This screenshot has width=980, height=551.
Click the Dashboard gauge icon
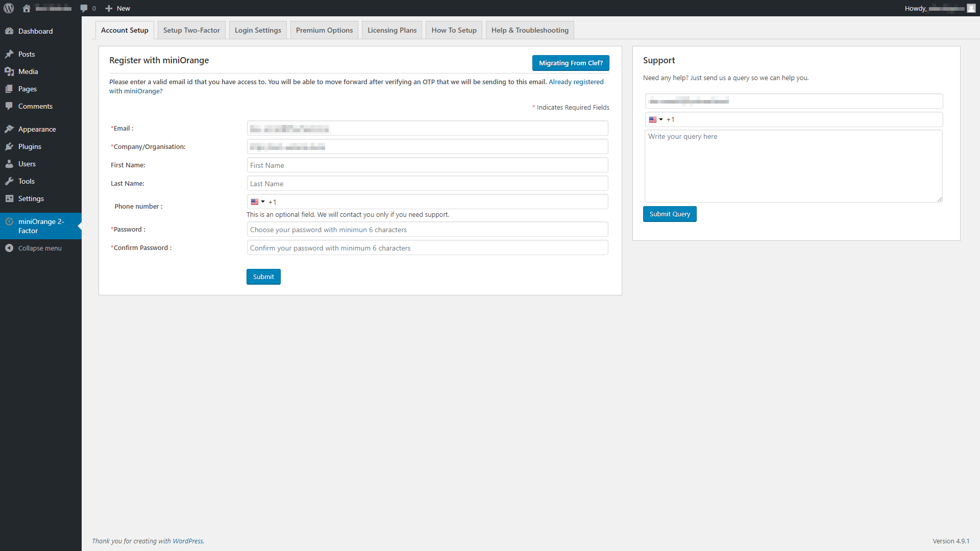click(9, 31)
